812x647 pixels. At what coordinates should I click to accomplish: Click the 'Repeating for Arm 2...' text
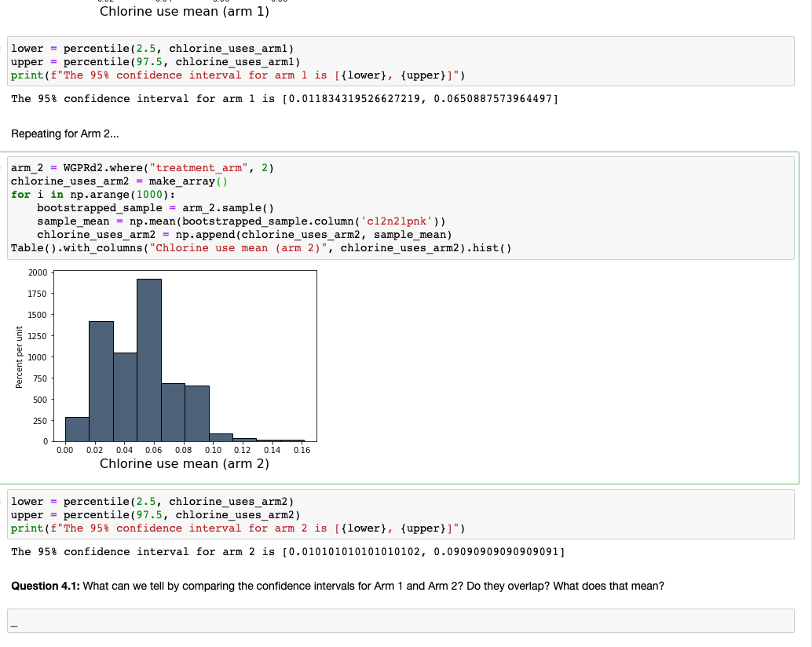[64, 133]
